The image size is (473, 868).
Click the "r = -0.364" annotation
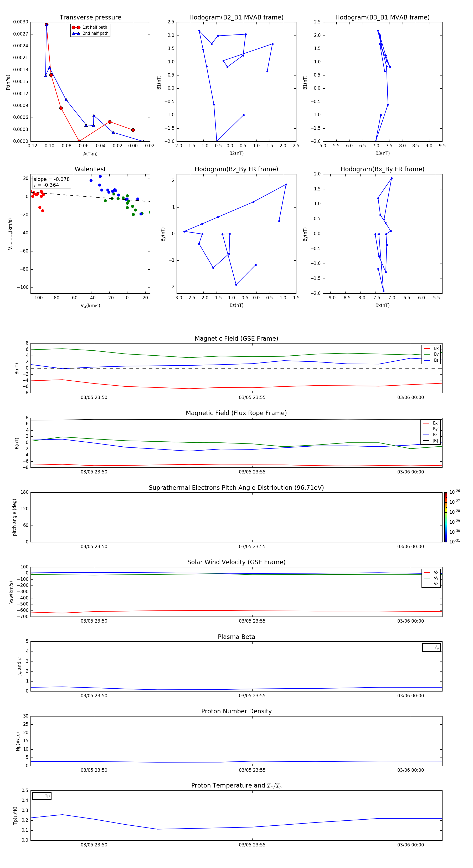[47, 185]
